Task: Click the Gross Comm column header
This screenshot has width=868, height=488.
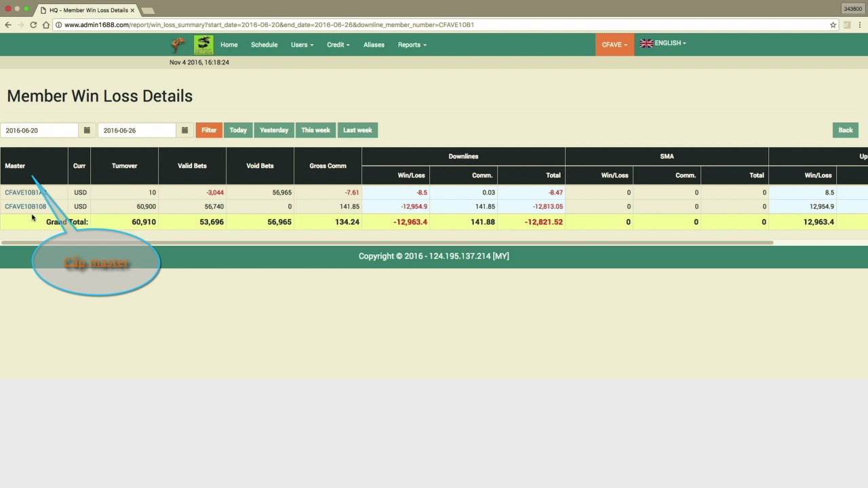Action: coord(328,166)
